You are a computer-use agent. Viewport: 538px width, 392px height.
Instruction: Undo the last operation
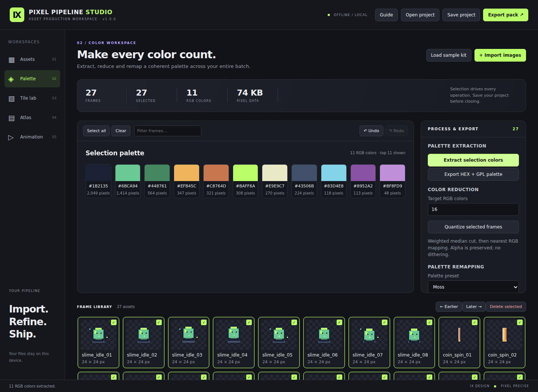371,131
